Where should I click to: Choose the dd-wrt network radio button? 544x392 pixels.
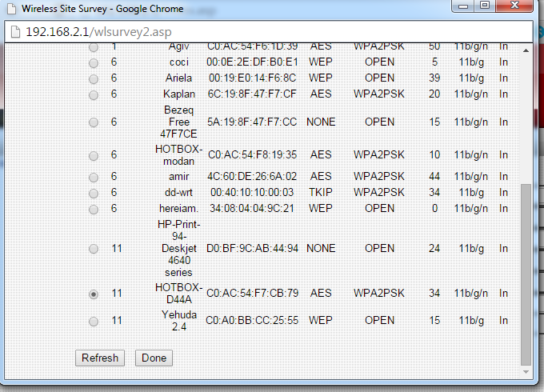point(94,193)
